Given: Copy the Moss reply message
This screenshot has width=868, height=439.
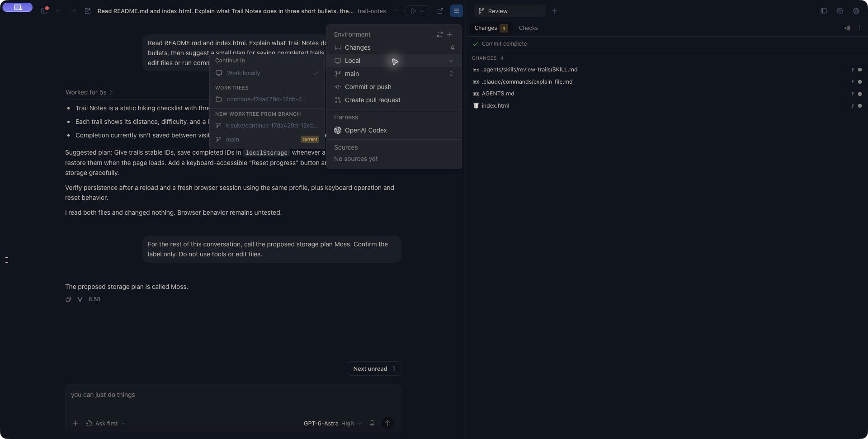Looking at the screenshot, I should pyautogui.click(x=68, y=299).
